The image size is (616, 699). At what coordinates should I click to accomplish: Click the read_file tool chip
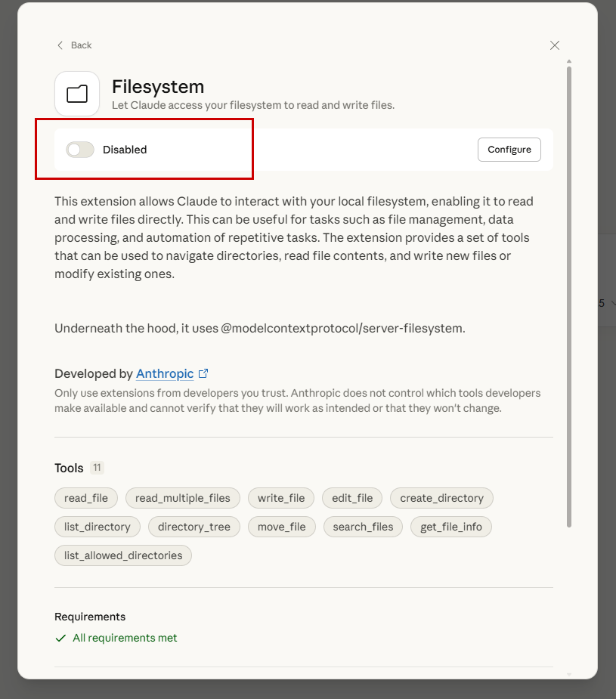click(86, 498)
